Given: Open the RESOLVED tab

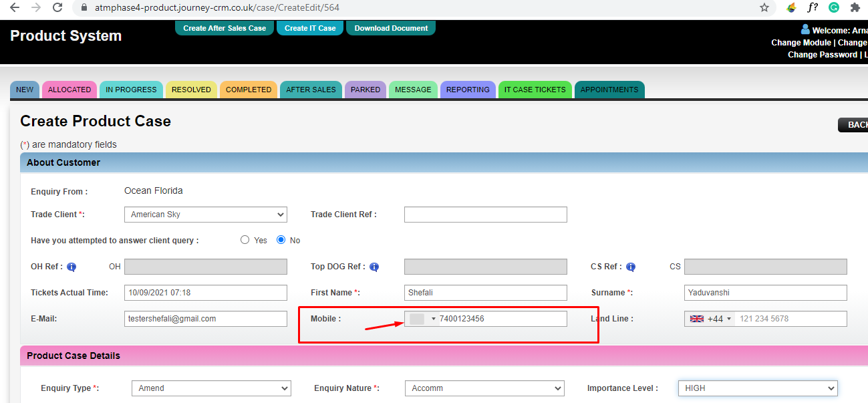Looking at the screenshot, I should 191,90.
